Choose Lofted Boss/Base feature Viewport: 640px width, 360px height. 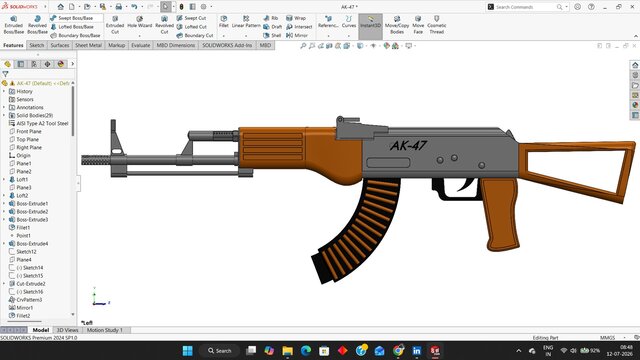[x=72, y=27]
